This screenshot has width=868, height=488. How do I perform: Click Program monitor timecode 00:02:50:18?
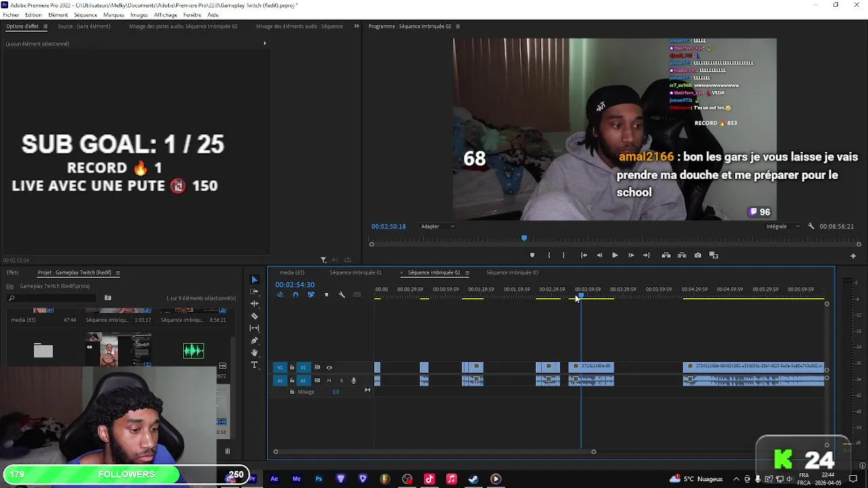coord(389,226)
